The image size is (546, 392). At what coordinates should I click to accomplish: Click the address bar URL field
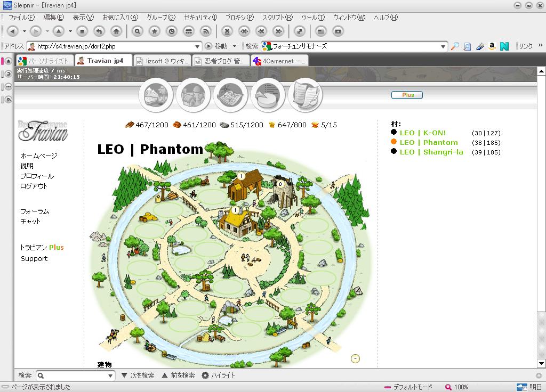[115, 46]
